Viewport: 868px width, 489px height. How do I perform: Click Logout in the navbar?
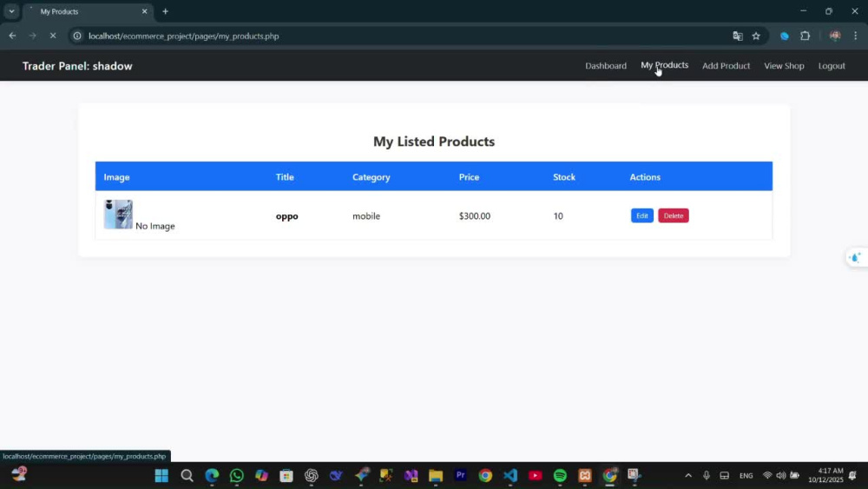(832, 65)
